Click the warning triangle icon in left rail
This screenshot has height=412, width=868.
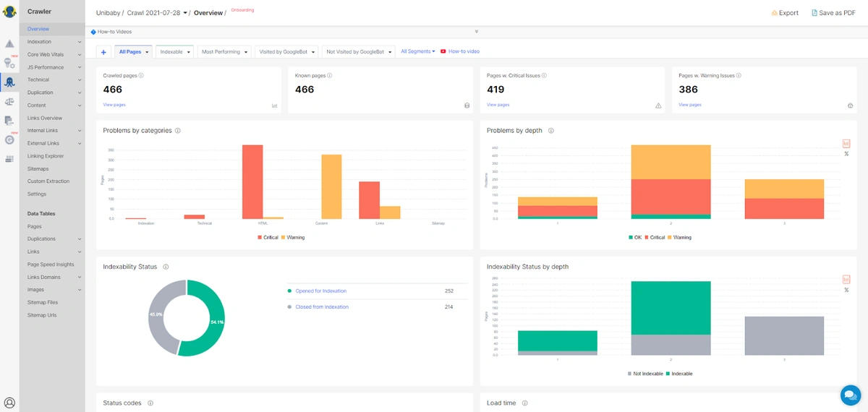(9, 44)
